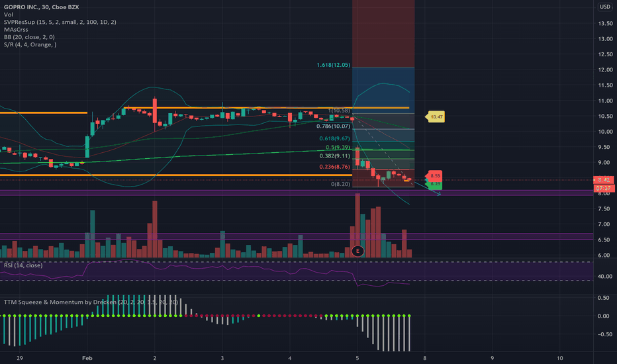This screenshot has width=617, height=364.
Task: Click the red 8.55 price tag
Action: coord(434,176)
